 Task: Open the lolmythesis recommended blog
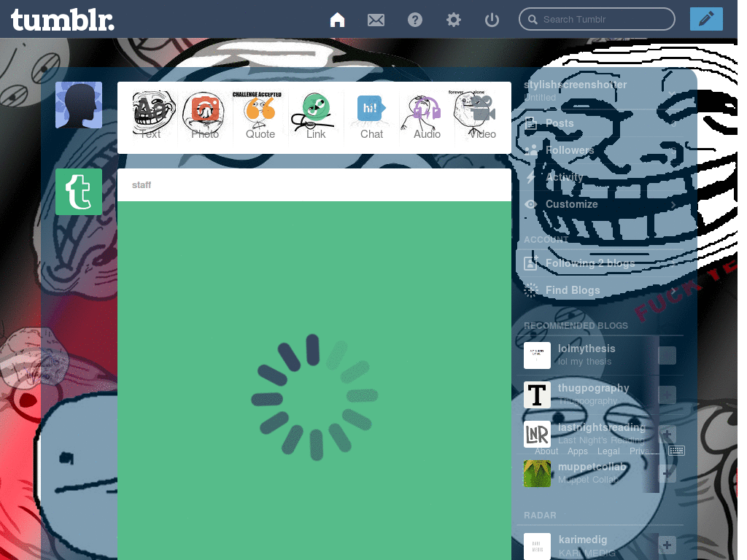[x=587, y=349]
